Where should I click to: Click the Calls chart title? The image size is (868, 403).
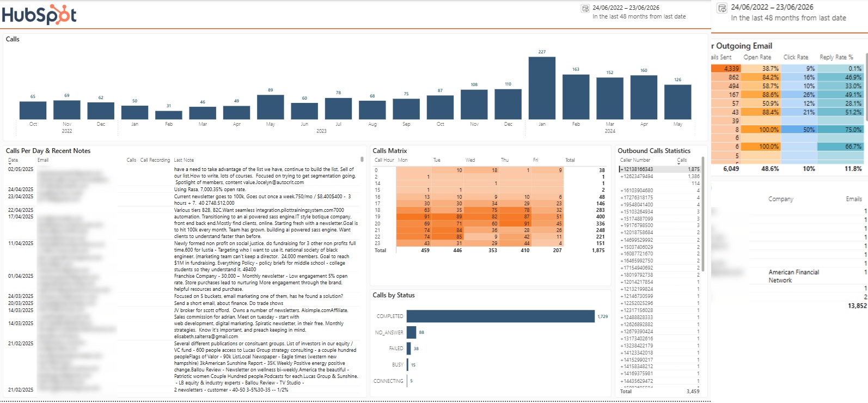13,39
